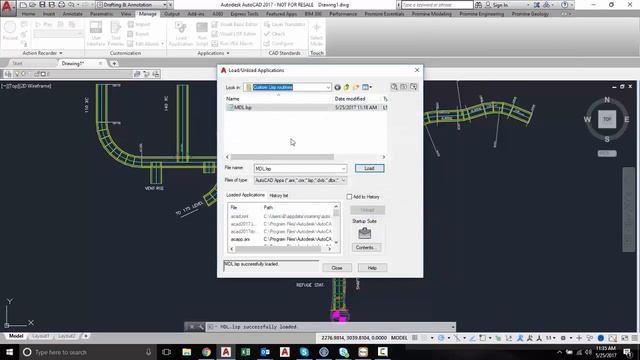Add a new drawing tab with plus button

(x=114, y=63)
